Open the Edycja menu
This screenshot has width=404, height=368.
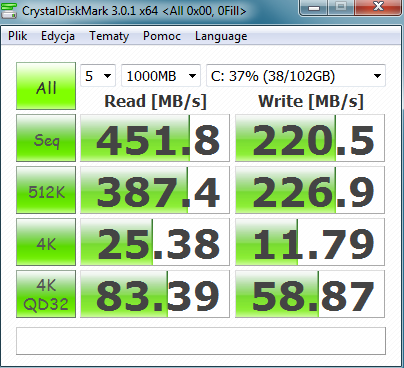tap(58, 36)
